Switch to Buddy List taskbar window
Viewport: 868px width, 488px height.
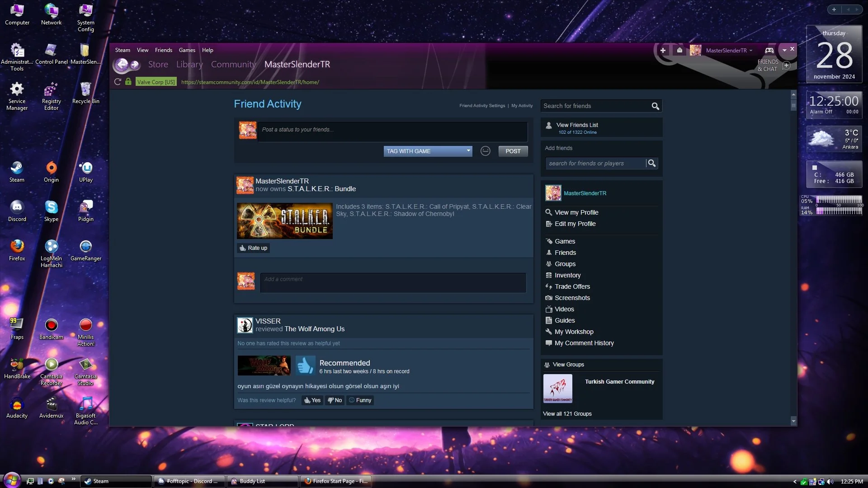click(262, 481)
